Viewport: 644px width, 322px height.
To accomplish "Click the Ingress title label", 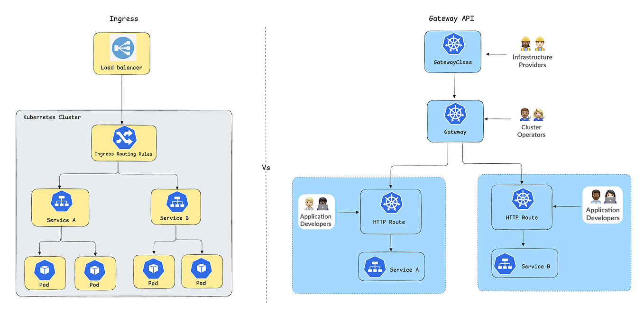I will click(124, 18).
